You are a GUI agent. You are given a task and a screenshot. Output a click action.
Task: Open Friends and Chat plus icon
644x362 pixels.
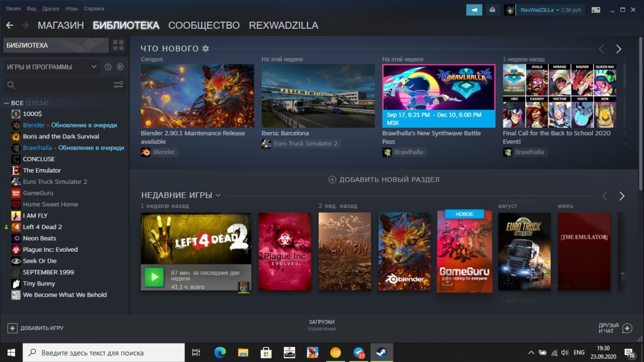point(627,328)
